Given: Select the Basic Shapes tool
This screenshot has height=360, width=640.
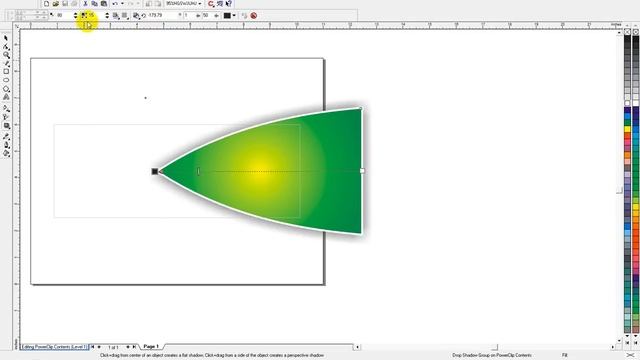Looking at the screenshot, I should (x=6, y=98).
